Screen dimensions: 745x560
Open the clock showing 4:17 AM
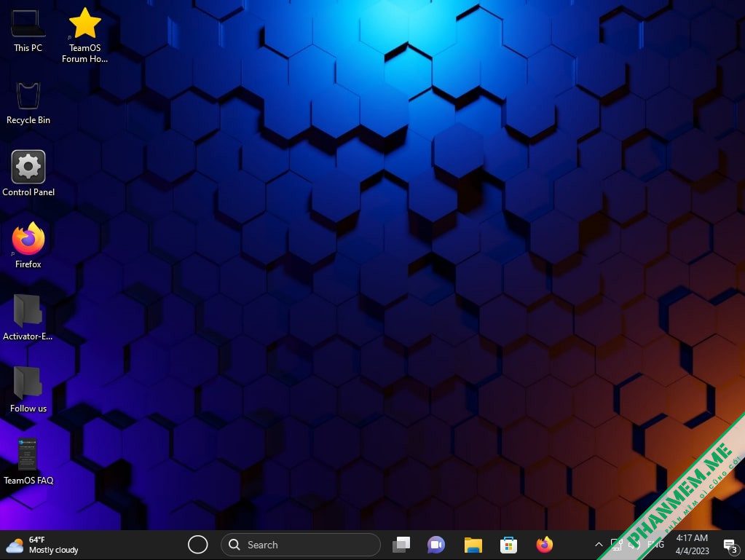point(693,544)
